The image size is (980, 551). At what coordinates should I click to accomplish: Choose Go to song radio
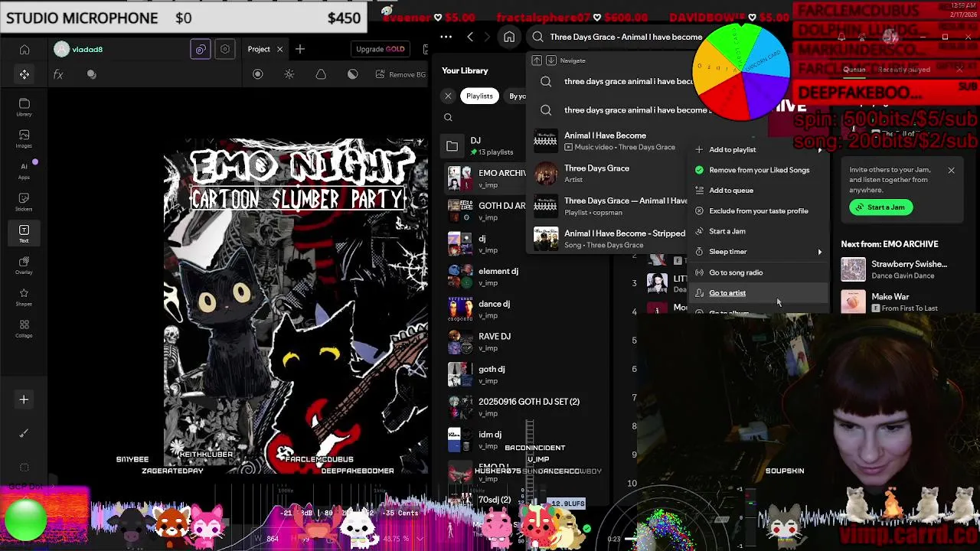click(758, 272)
